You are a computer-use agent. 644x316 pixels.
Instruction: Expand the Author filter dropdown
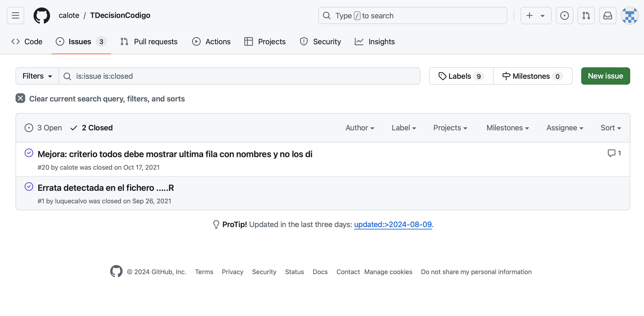pyautogui.click(x=360, y=128)
